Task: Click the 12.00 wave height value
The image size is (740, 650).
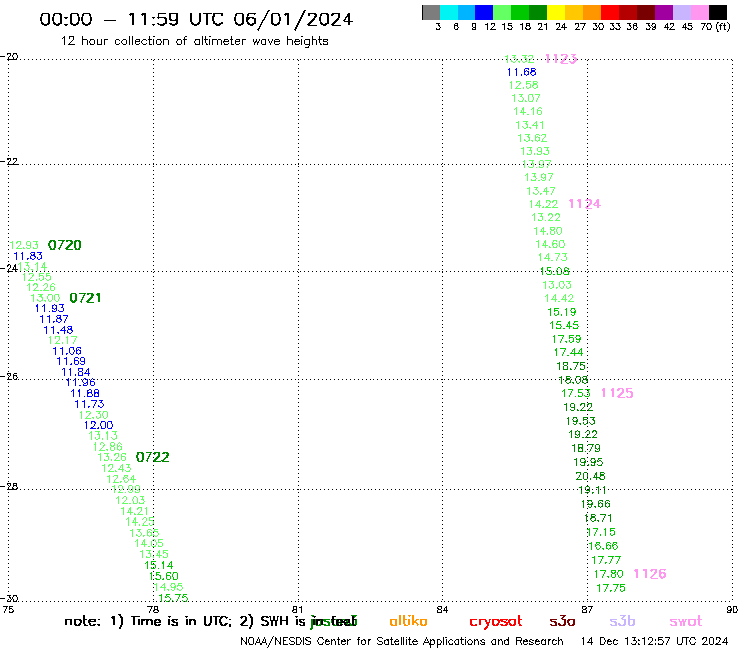Action: pyautogui.click(x=99, y=425)
